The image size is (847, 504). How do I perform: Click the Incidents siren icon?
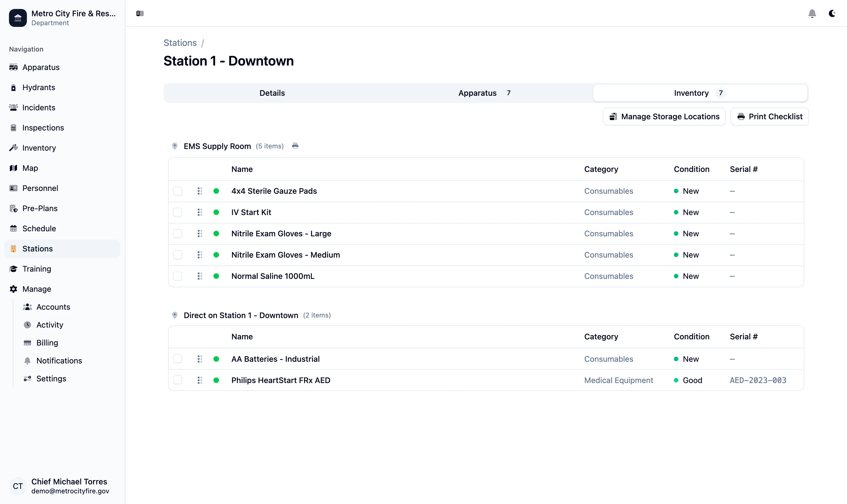pos(14,108)
